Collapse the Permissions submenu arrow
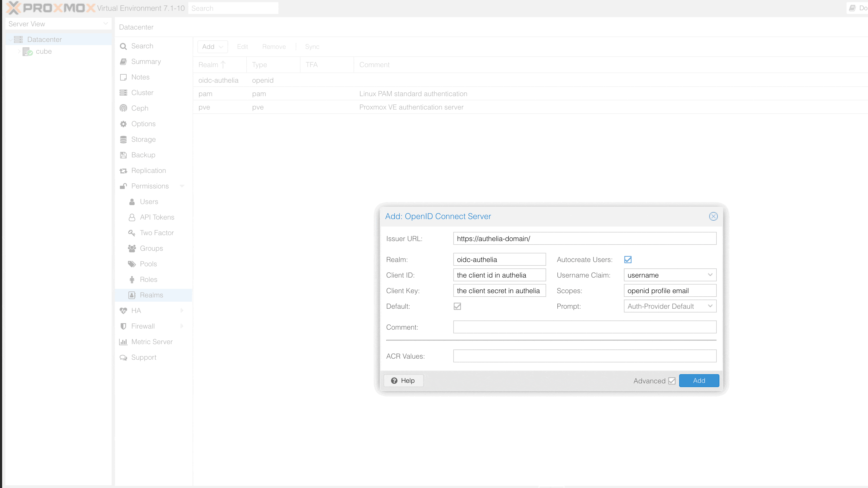Viewport: 868px width, 488px height. click(182, 186)
